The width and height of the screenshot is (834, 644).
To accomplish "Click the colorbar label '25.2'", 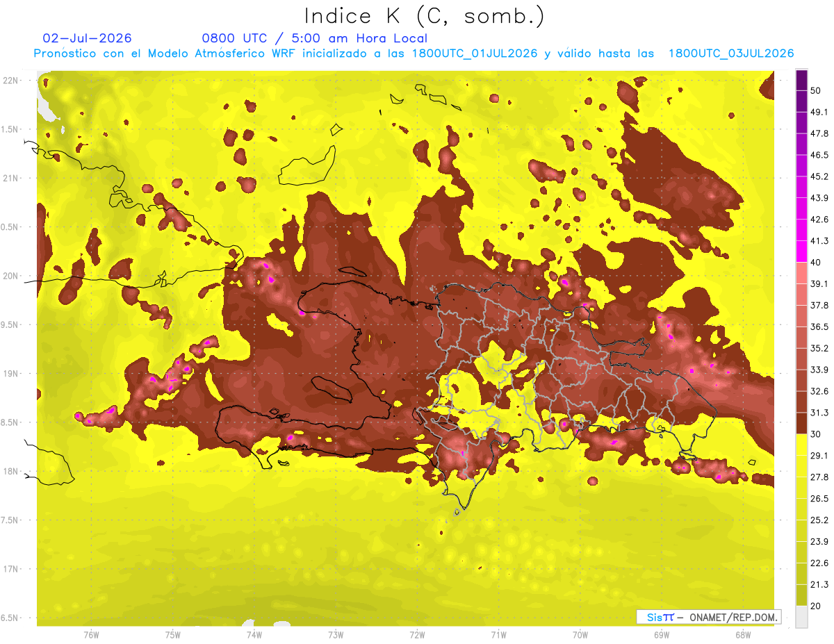I will 819,520.
